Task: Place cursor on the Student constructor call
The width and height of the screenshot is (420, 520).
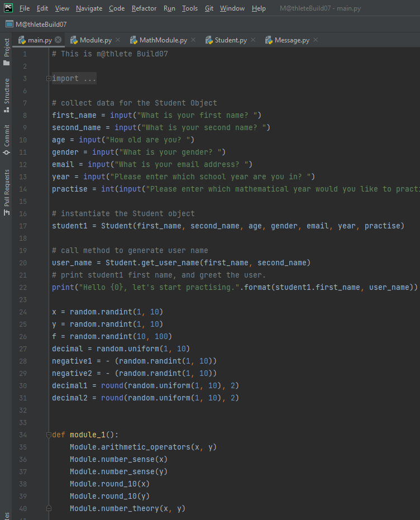Action: tap(116, 226)
